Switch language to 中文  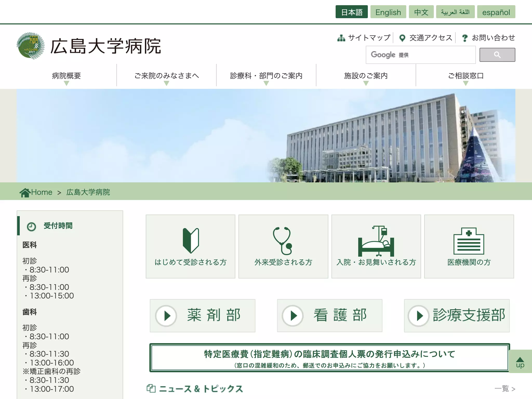[x=421, y=12]
